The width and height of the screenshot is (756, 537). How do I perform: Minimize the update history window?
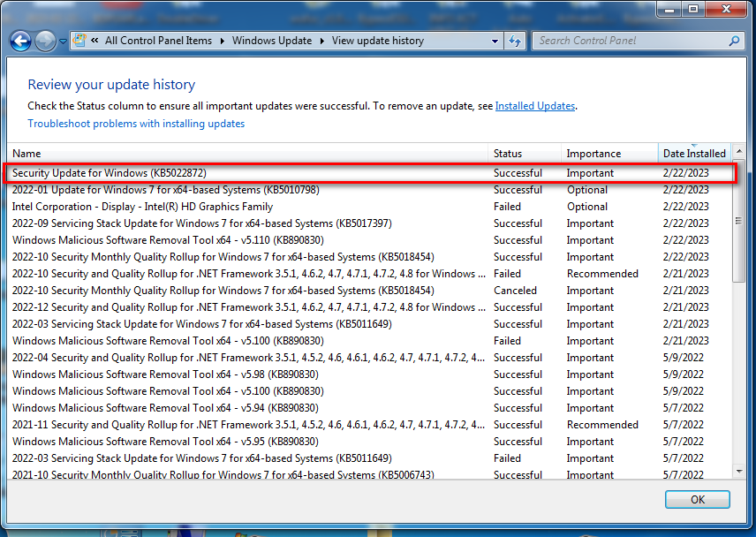(669, 9)
